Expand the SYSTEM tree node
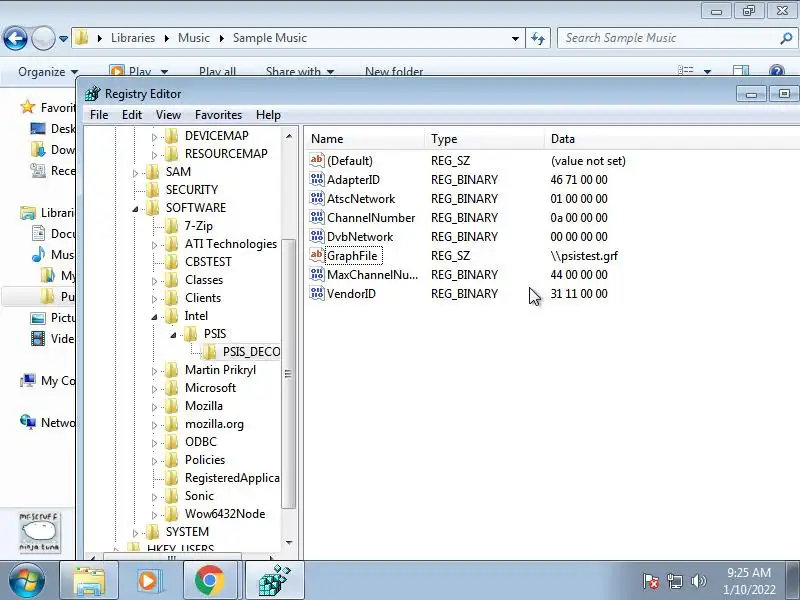Viewport: 800px width, 600px height. [x=135, y=533]
